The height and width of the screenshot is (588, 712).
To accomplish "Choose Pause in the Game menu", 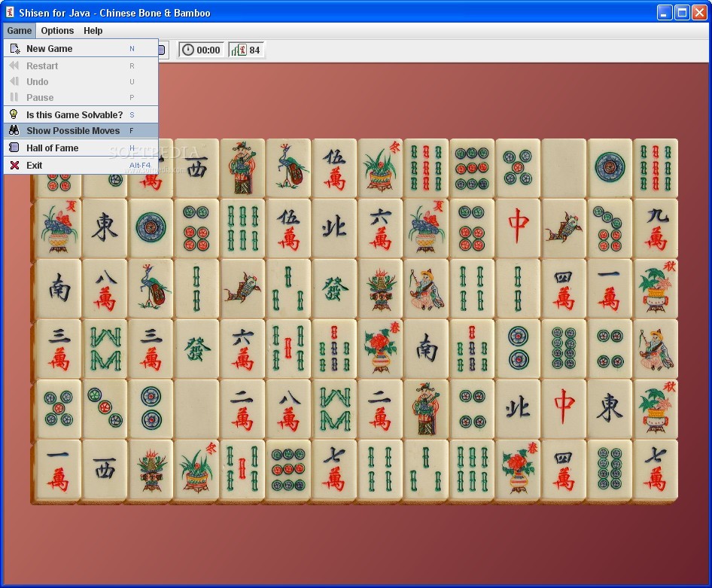I will click(x=81, y=98).
